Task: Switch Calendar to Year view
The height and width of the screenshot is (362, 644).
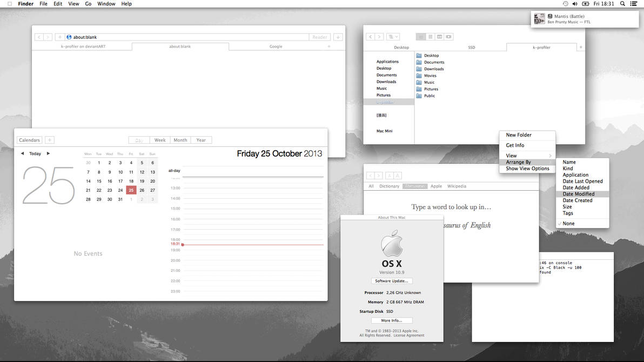Action: tap(201, 140)
